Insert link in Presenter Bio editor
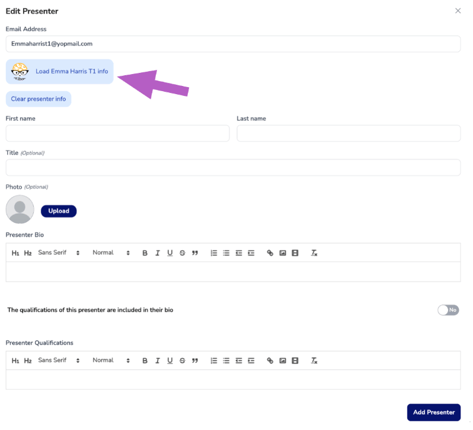 [x=270, y=253]
